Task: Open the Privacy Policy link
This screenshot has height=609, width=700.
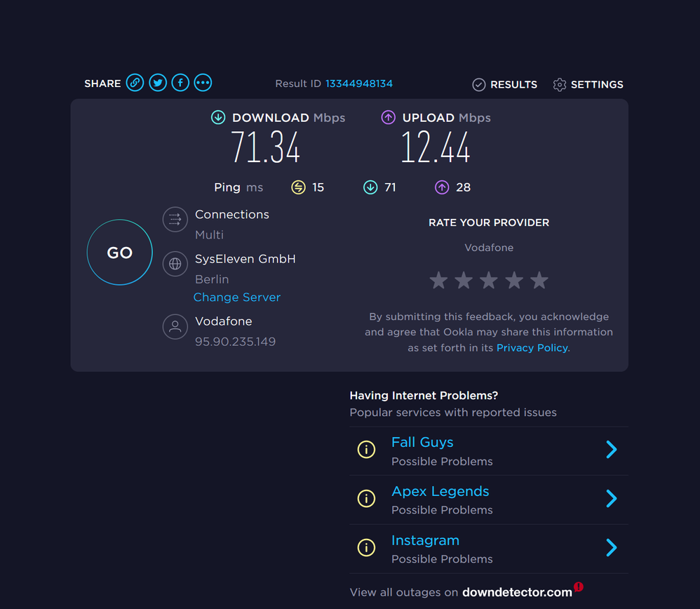Action: pyautogui.click(x=532, y=348)
